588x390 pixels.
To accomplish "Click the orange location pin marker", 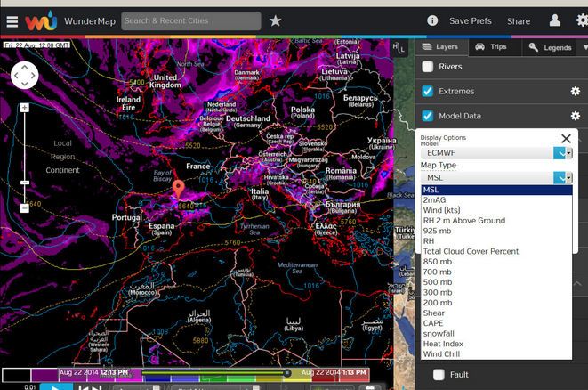I will click(x=179, y=189).
